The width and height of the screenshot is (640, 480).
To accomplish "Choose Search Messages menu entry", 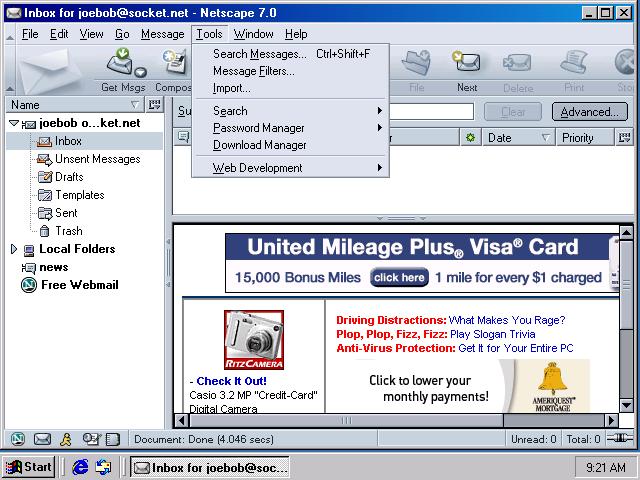I will click(291, 54).
